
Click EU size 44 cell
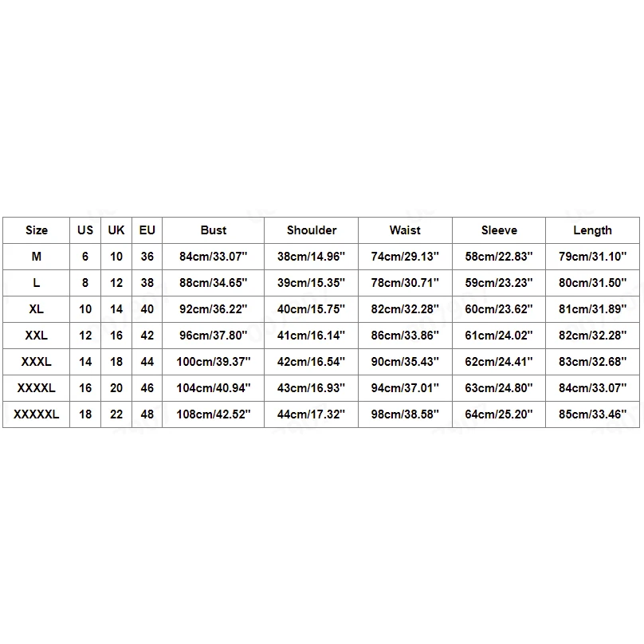coord(147,362)
